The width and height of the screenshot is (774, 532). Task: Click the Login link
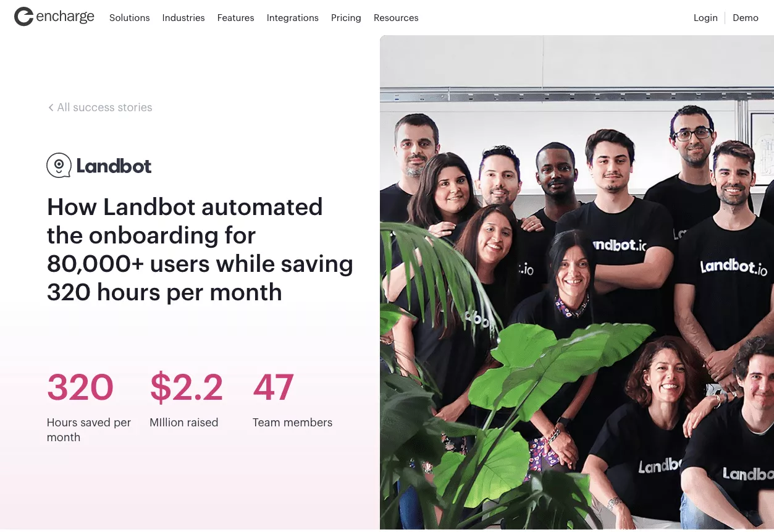(705, 18)
